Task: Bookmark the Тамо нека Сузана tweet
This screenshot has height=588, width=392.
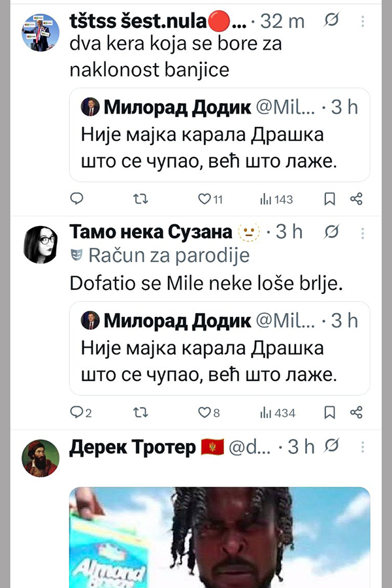Action: click(x=330, y=412)
